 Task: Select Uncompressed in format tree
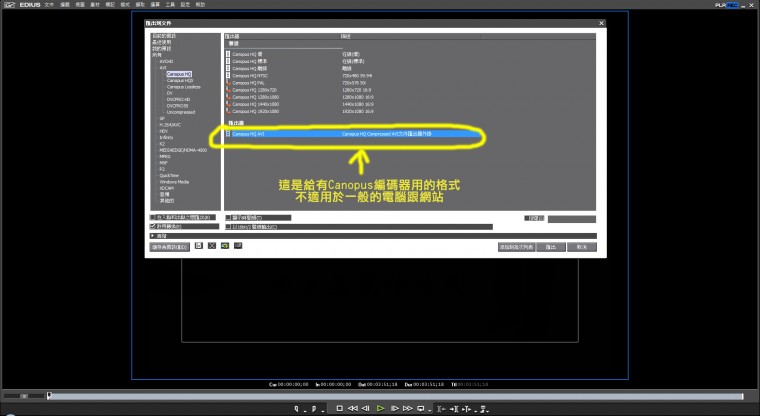[x=181, y=112]
